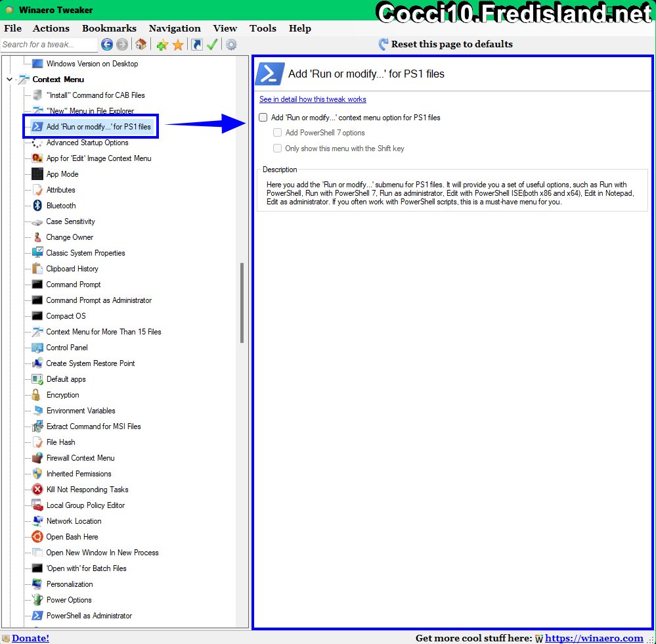
Task: Click the Inherited Permissions shield icon
Action: (x=37, y=474)
